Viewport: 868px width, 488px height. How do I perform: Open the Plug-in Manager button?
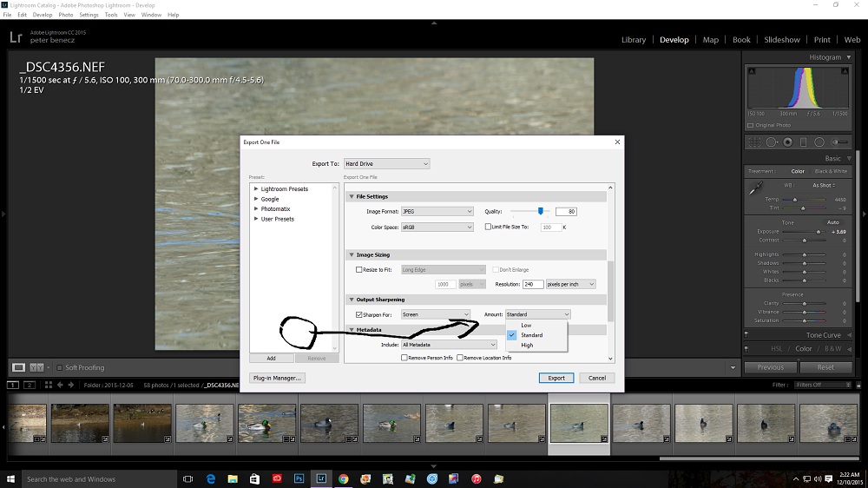277,378
